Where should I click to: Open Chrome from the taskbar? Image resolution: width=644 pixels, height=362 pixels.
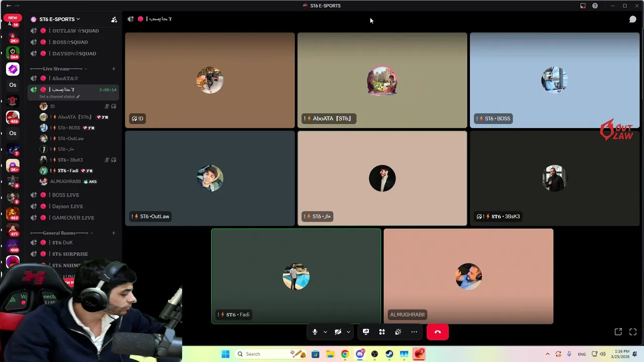click(345, 354)
